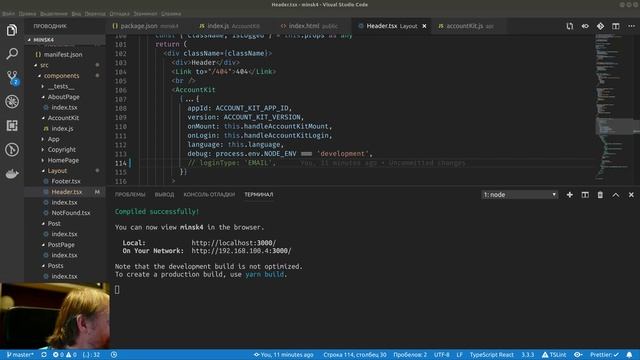Switch to the ПРОБЛЕМЫ panel tab
This screenshot has height=360, width=640.
[x=130, y=195]
